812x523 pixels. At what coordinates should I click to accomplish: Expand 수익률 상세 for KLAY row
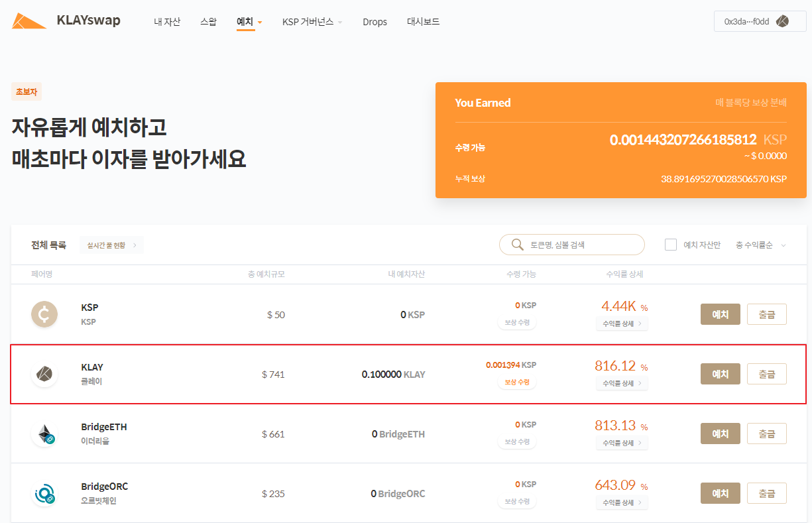pos(622,383)
